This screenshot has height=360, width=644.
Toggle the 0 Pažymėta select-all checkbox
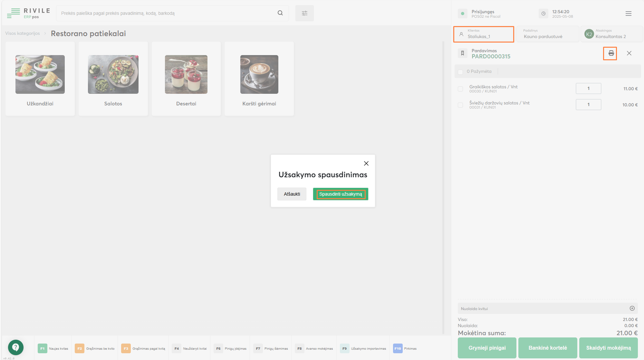click(x=460, y=72)
